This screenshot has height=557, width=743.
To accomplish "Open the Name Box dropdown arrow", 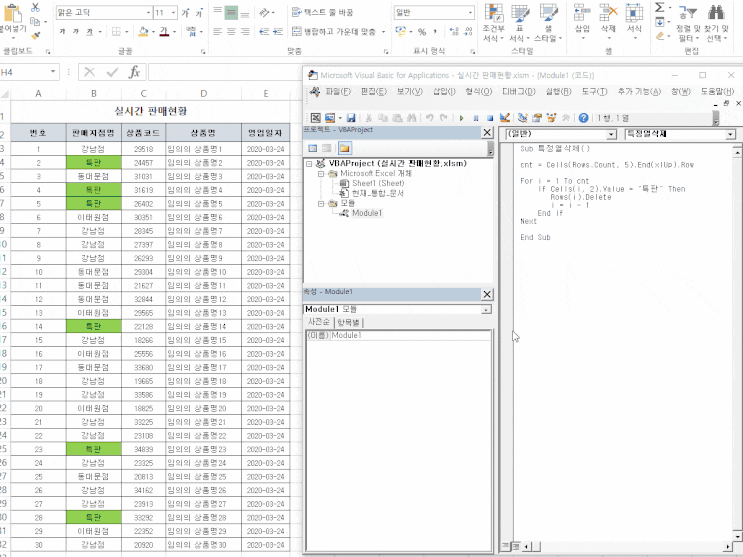I will point(53,72).
